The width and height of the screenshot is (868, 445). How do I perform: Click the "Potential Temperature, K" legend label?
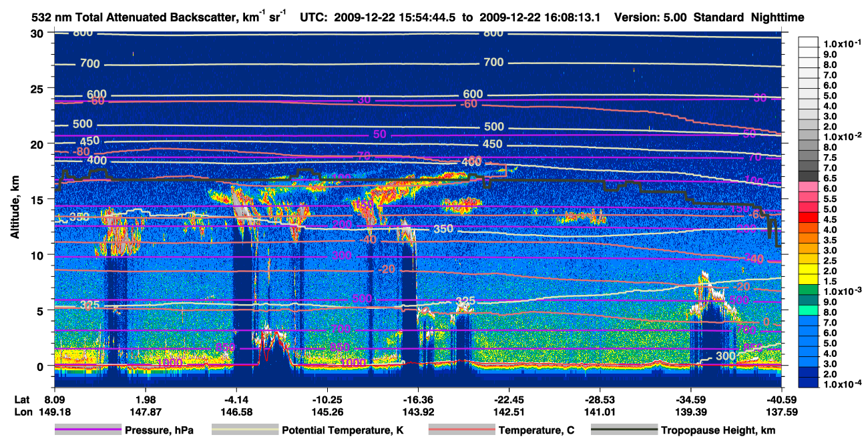343,431
